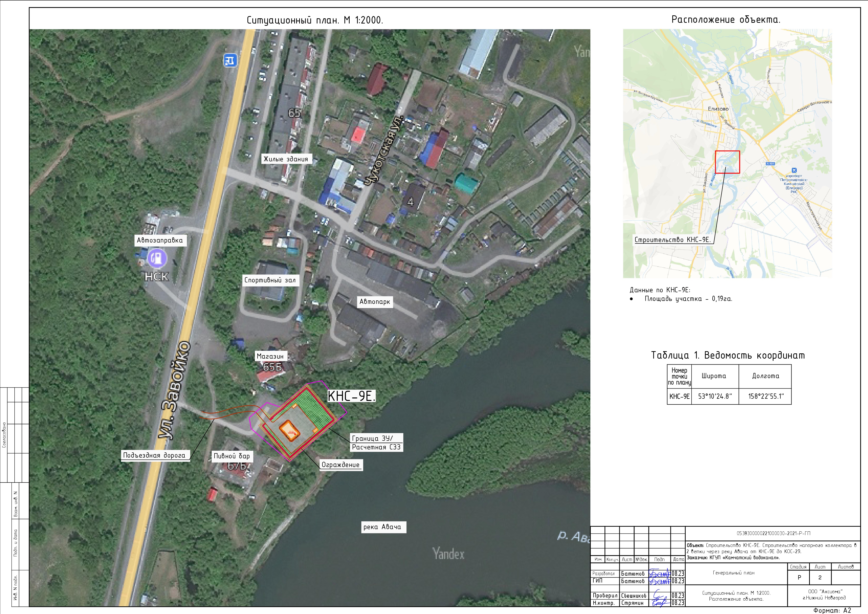Viewport: 868px width, 614px height.
Task: Select the Жилые здания label
Action: [x=286, y=159]
